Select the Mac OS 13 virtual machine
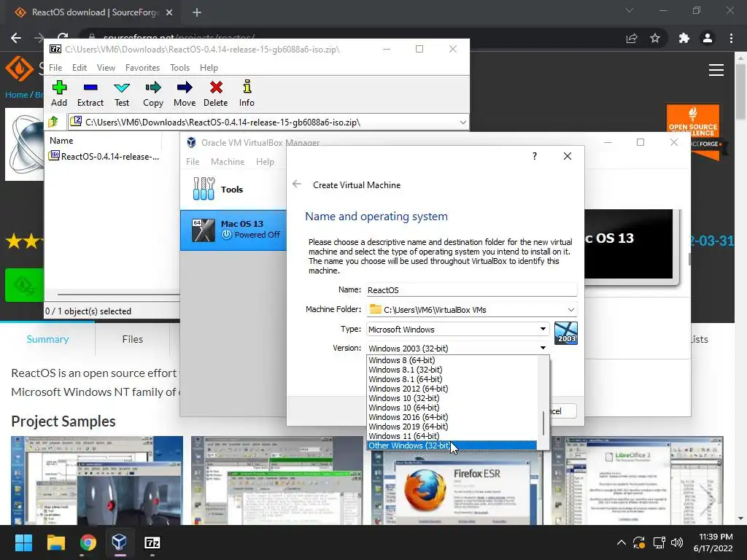747x560 pixels. 233,230
